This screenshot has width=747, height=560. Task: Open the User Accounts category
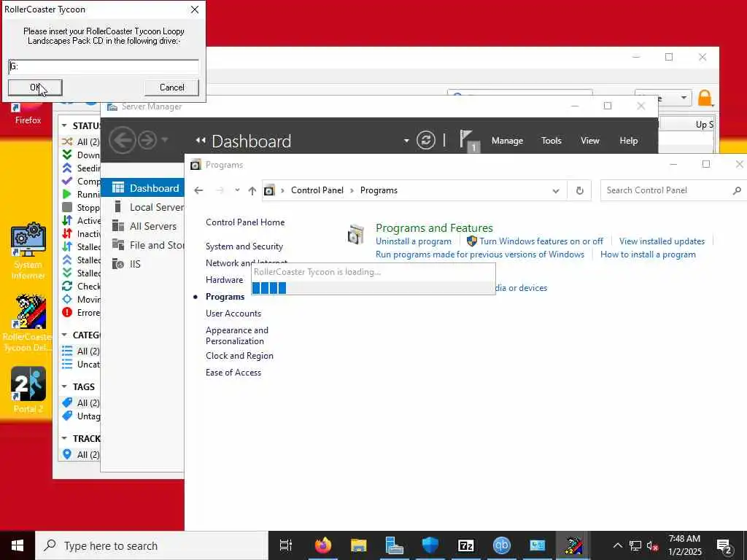(233, 314)
